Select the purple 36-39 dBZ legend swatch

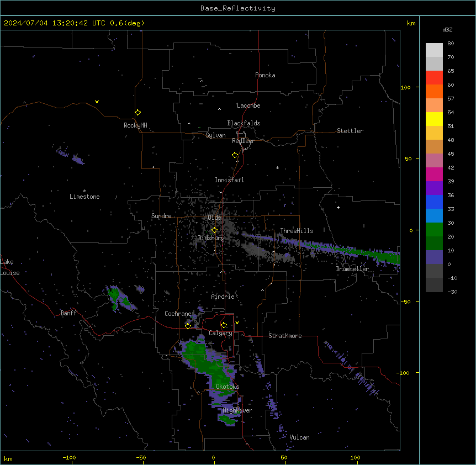[434, 188]
